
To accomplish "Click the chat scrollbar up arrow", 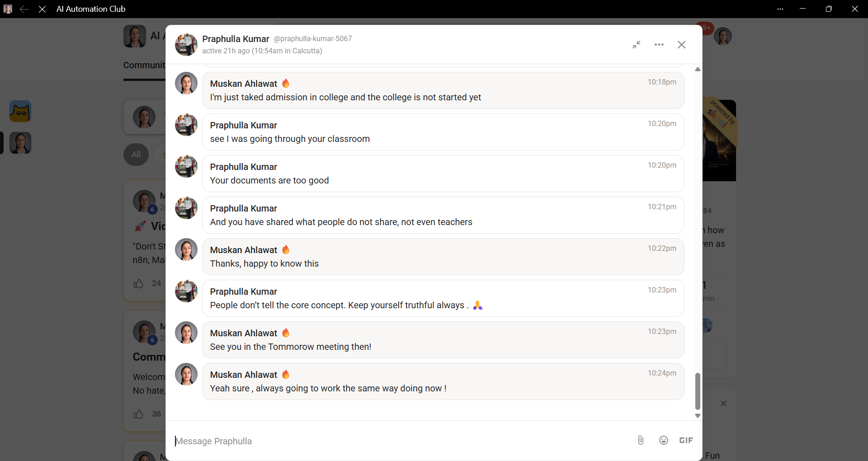I will pos(698,69).
